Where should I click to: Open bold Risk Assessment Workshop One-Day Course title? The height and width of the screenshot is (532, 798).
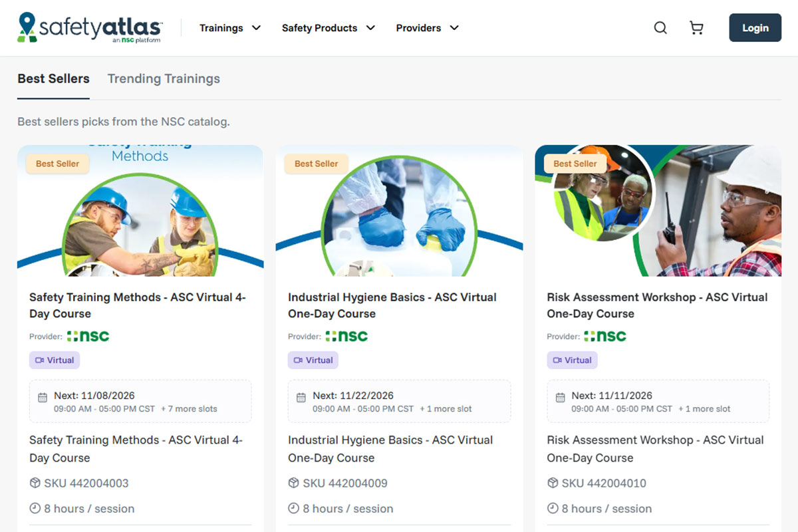point(657,305)
